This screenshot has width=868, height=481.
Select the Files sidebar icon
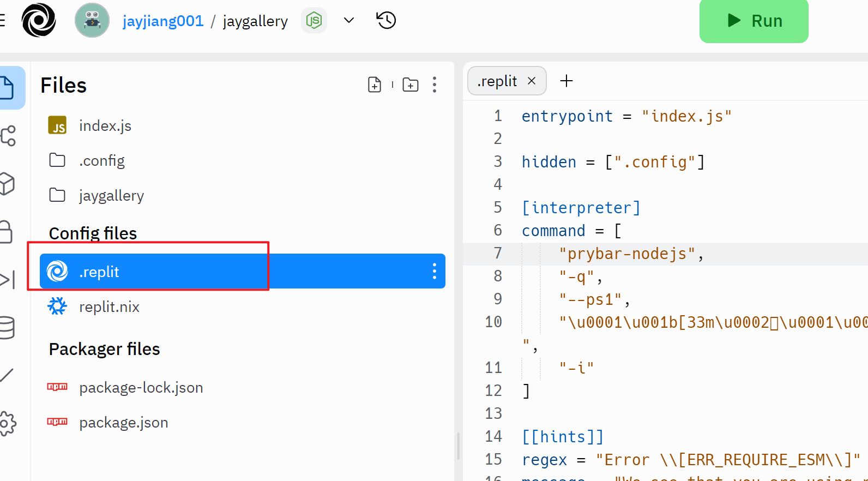click(x=8, y=88)
